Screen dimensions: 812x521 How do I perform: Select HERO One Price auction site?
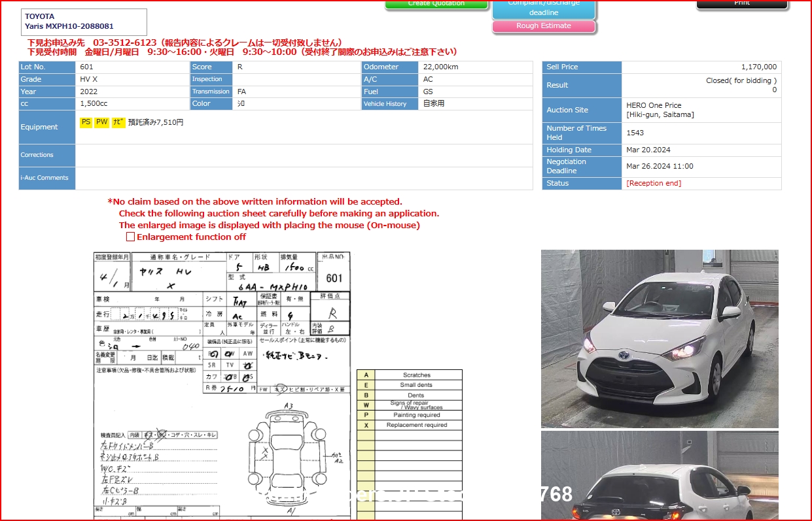pos(654,105)
